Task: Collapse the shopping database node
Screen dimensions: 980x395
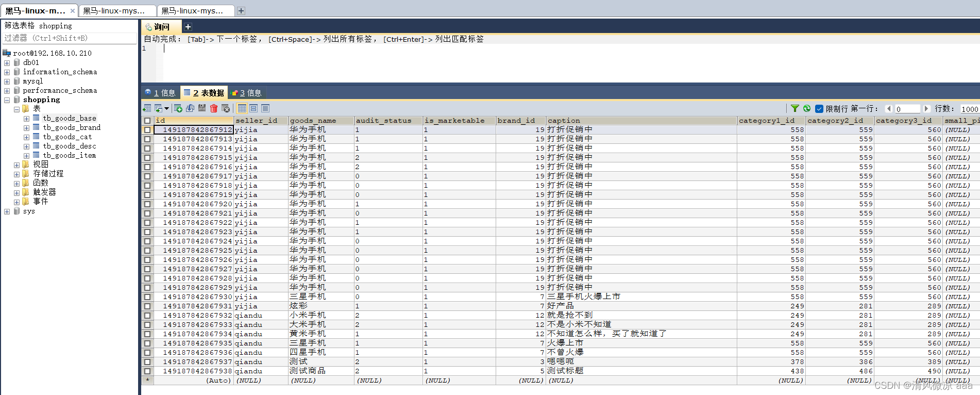Action: tap(7, 100)
